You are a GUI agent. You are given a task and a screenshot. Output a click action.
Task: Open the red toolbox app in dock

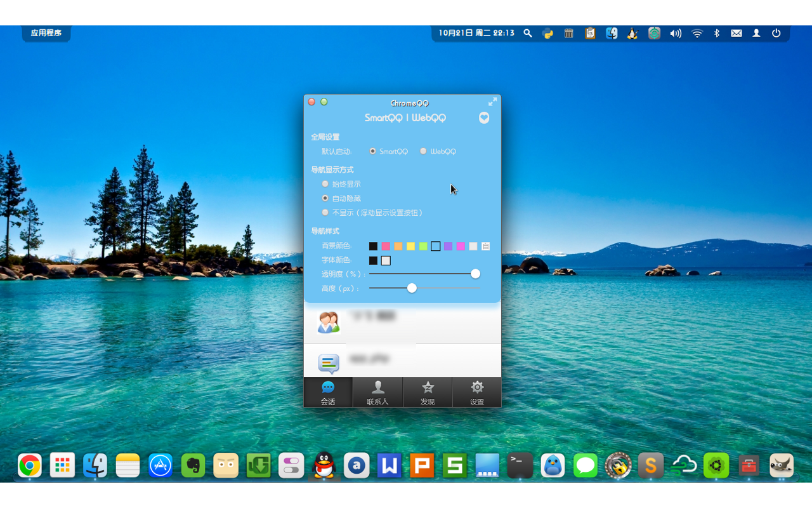pyautogui.click(x=749, y=465)
